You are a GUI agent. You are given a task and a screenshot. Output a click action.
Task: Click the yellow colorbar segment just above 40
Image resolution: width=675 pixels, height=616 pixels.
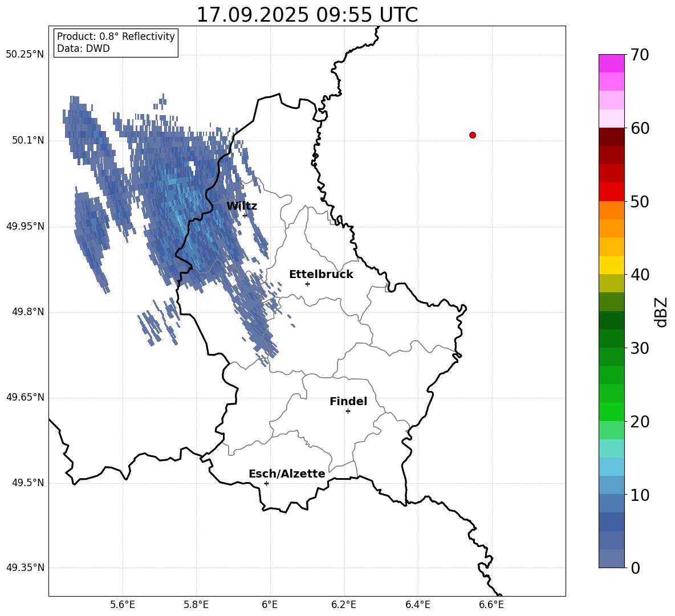point(611,265)
